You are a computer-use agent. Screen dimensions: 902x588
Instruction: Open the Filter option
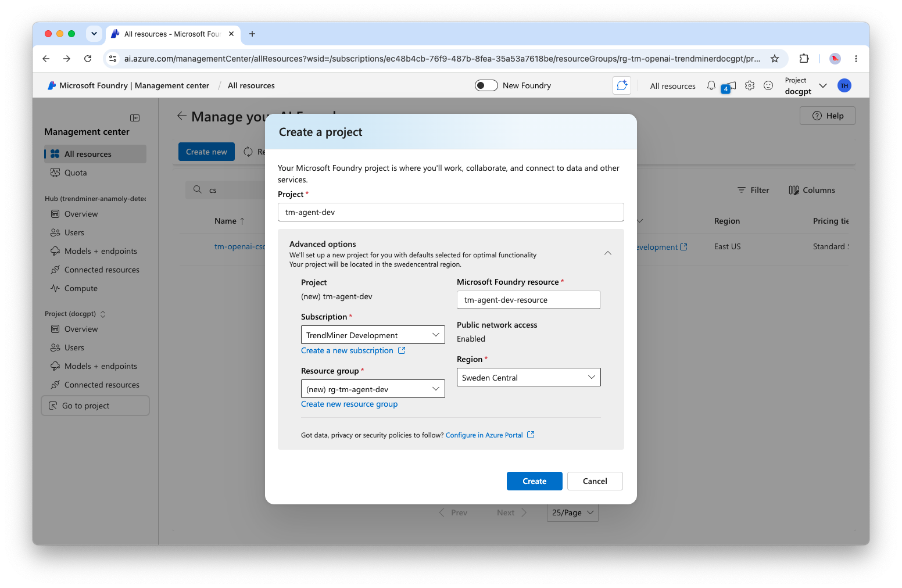(x=753, y=190)
